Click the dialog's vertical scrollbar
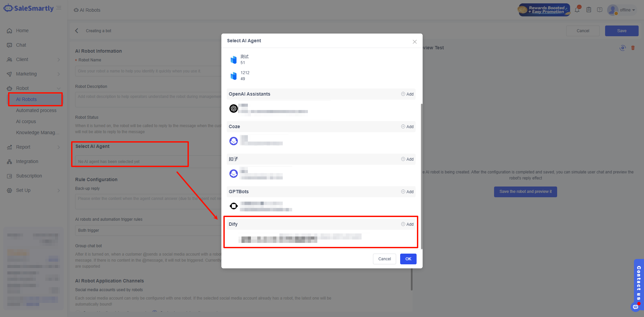Screen dimensions: 644x317 pos(421,174)
